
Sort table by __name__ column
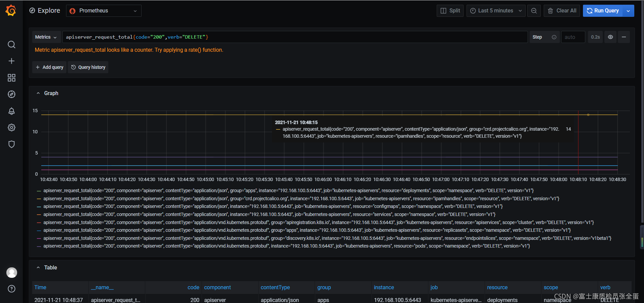(x=102, y=287)
